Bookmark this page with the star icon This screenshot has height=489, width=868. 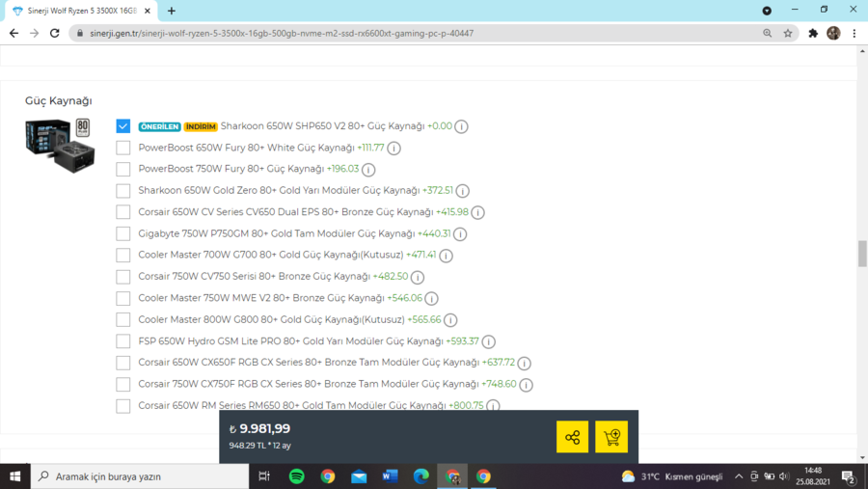click(788, 33)
